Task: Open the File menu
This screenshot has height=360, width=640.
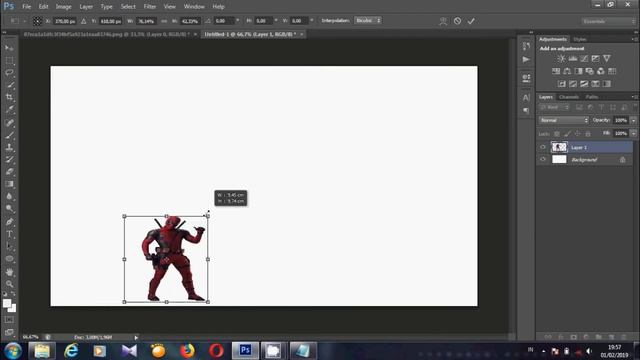Action: pos(27,7)
